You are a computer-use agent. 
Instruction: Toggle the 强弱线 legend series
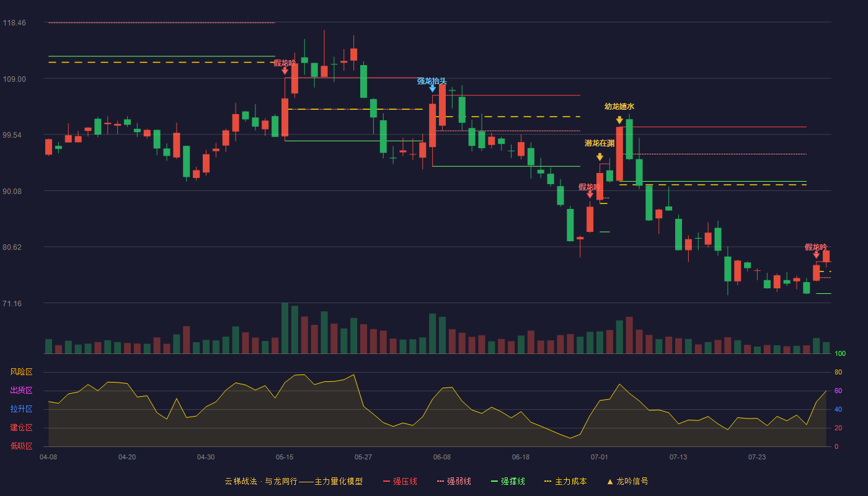(x=454, y=481)
